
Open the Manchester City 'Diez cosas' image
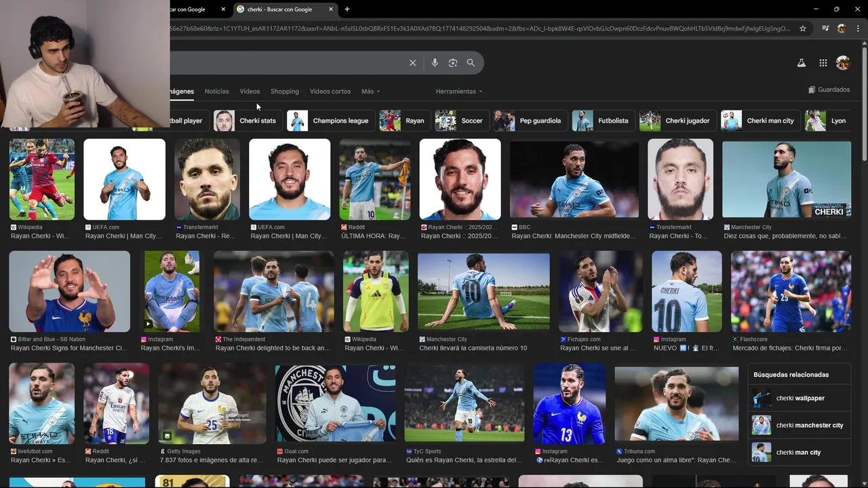(x=787, y=179)
